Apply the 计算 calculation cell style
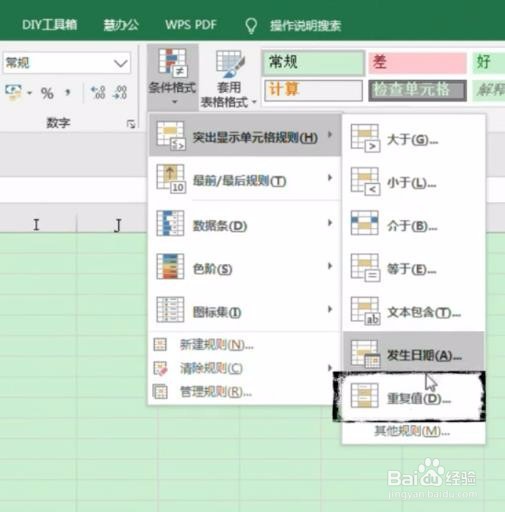 pos(313,90)
